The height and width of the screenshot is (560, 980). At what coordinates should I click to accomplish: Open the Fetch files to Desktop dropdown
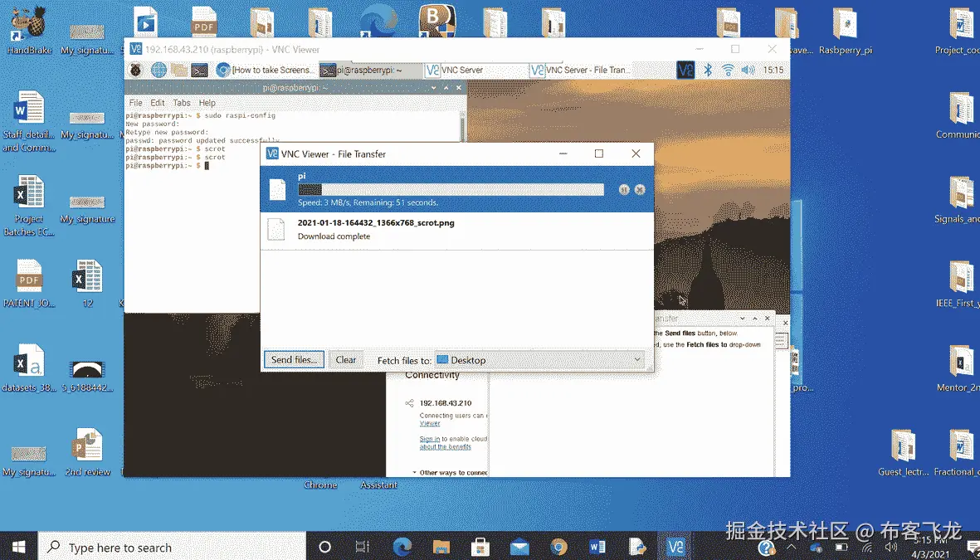(539, 359)
